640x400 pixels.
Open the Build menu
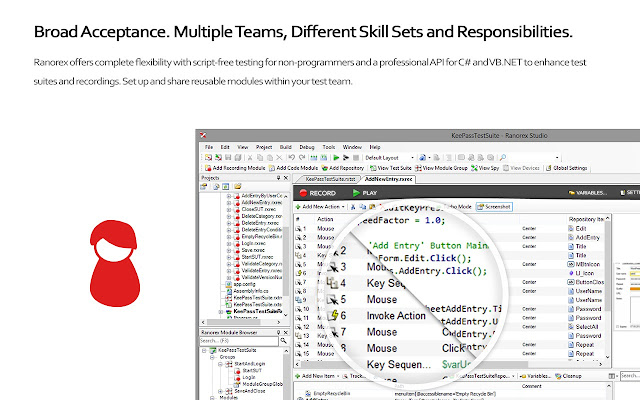click(285, 147)
